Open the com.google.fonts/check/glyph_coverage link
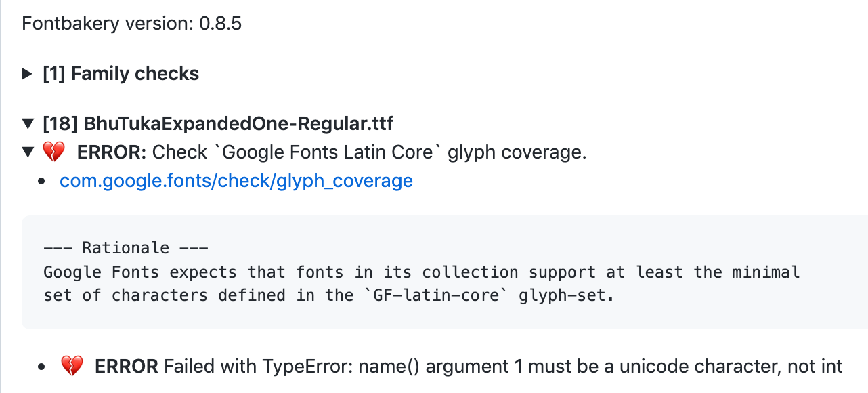 (x=236, y=180)
